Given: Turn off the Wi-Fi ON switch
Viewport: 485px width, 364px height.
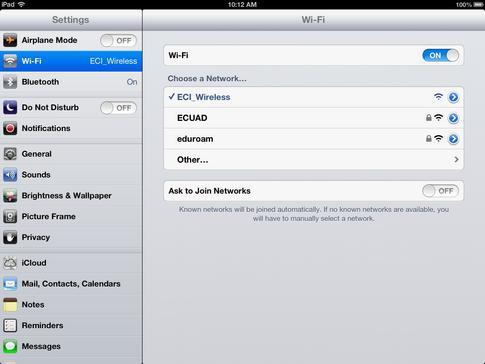Looking at the screenshot, I should click(440, 55).
